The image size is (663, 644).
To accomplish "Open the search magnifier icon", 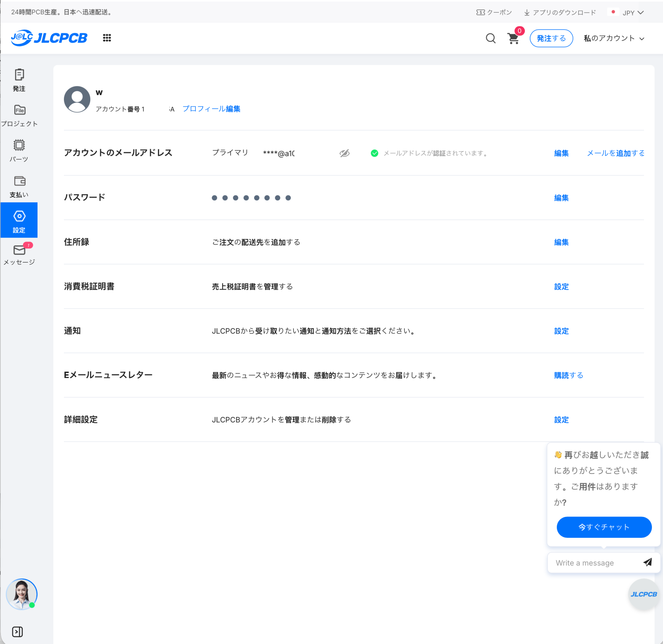I will coord(491,38).
